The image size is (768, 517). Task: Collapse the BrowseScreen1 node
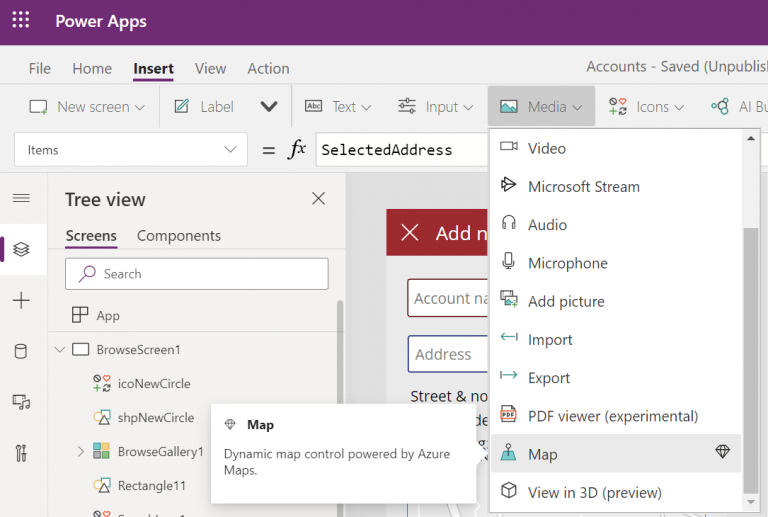tap(60, 350)
